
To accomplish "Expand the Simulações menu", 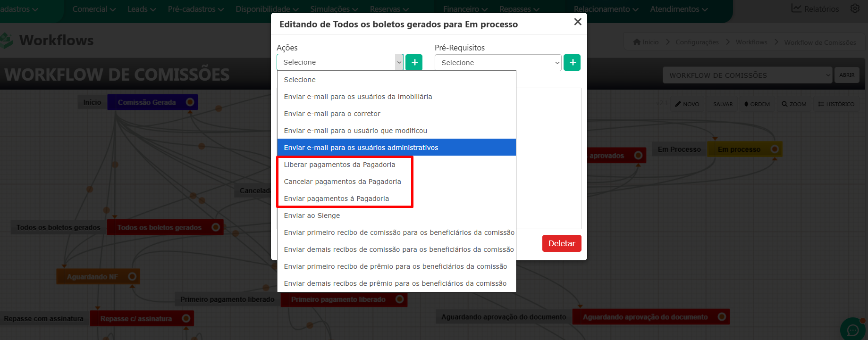I will pos(334,9).
